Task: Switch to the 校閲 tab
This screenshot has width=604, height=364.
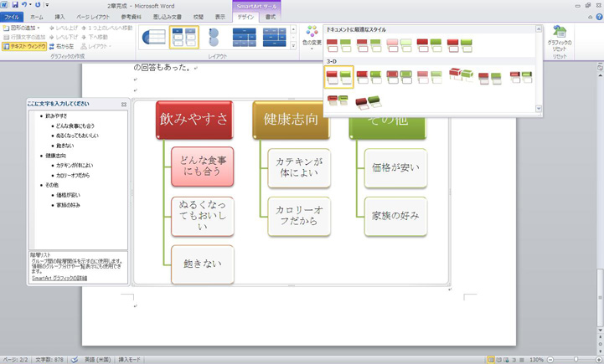Action: click(199, 17)
